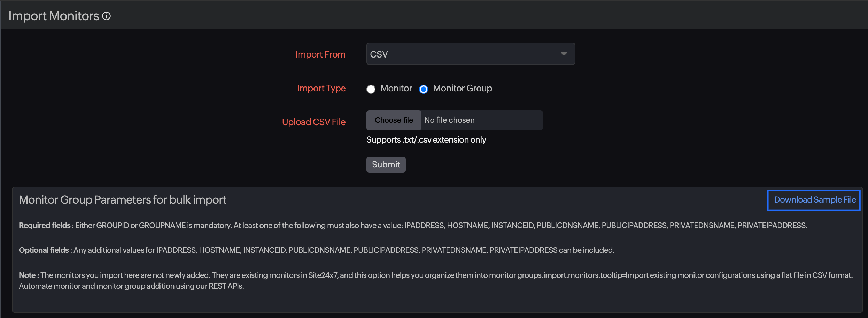The image size is (868, 318).
Task: Expand the Import From combo box
Action: (x=470, y=54)
